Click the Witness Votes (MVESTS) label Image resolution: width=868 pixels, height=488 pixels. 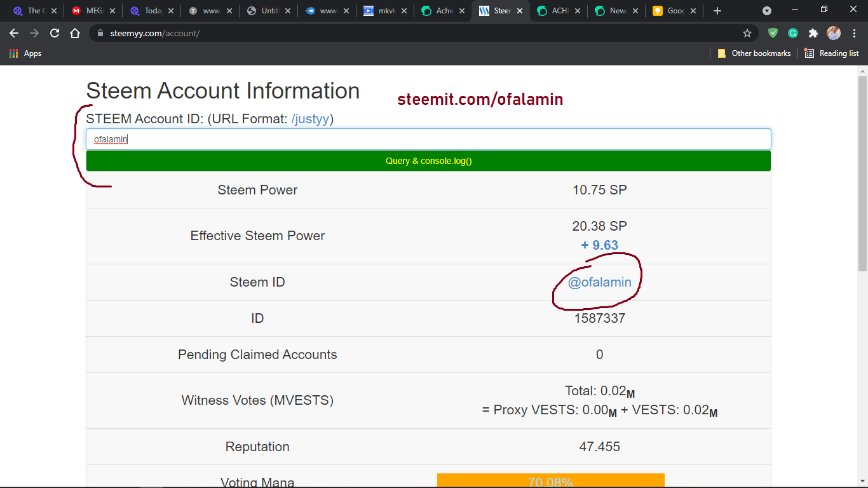pyautogui.click(x=257, y=400)
